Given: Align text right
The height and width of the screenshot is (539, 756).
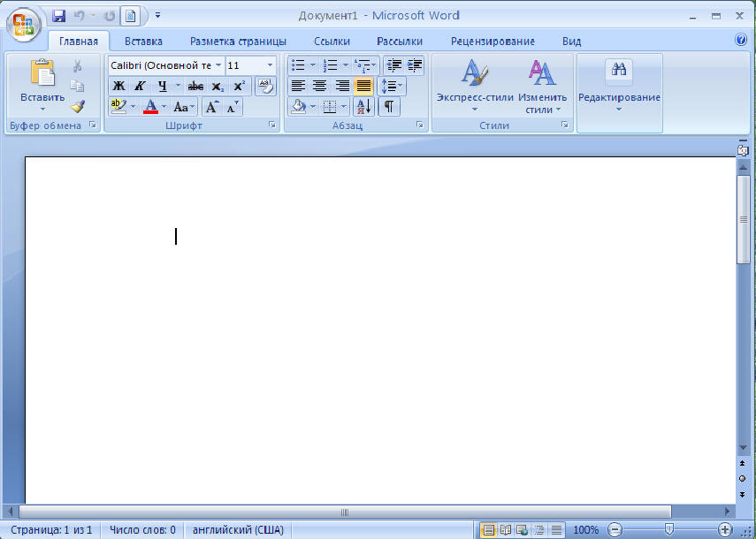Looking at the screenshot, I should click(x=342, y=87).
